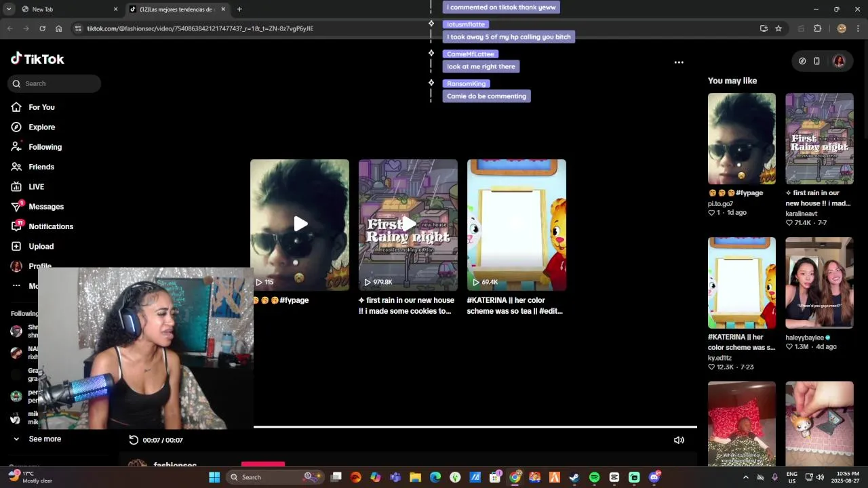The image size is (868, 488).
Task: Open the '#KATERINA || her color' caption under center card
Action: click(515, 306)
